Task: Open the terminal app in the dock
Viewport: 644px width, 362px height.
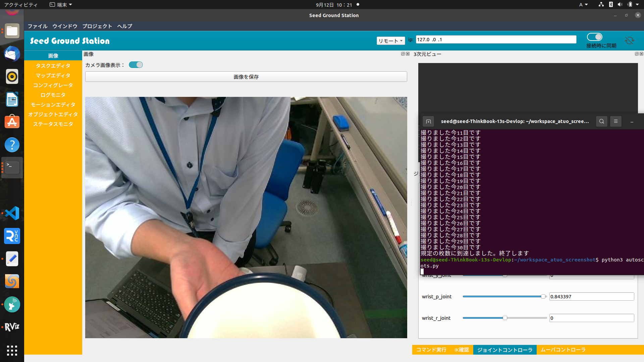Action: coord(12,167)
